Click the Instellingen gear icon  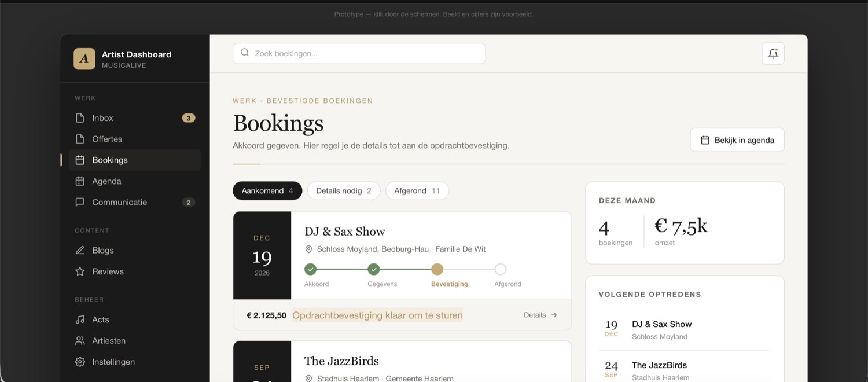[x=80, y=362]
